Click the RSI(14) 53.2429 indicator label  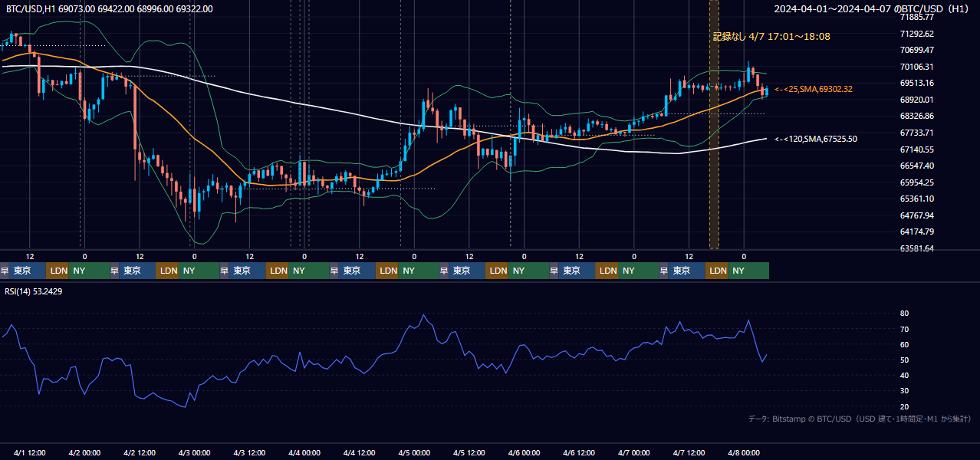click(x=34, y=291)
